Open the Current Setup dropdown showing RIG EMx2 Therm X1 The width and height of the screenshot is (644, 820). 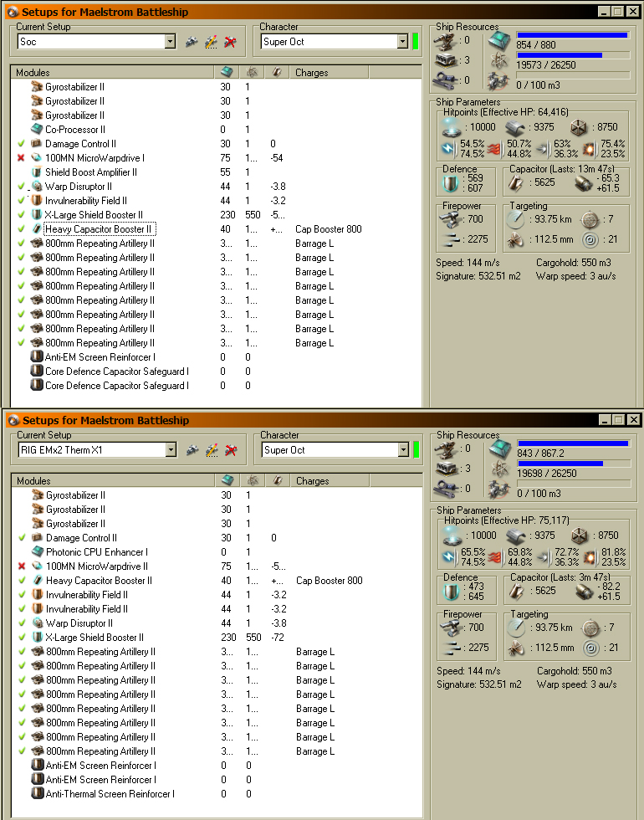tap(171, 450)
